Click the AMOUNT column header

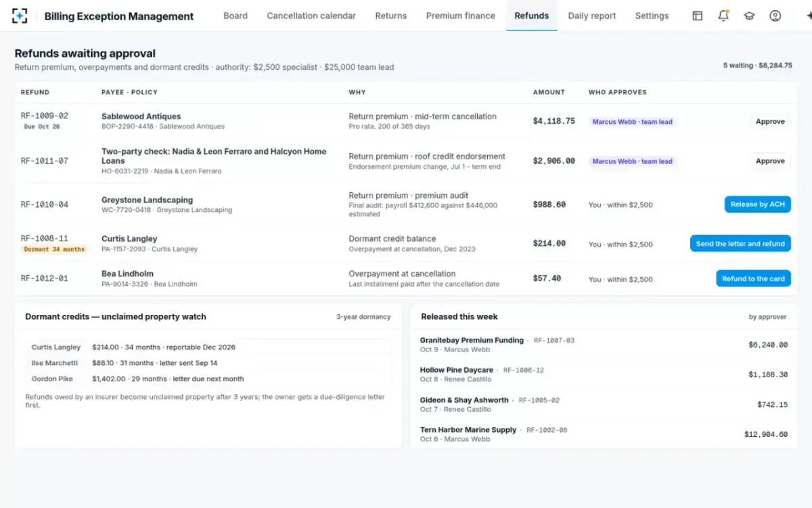pyautogui.click(x=549, y=92)
